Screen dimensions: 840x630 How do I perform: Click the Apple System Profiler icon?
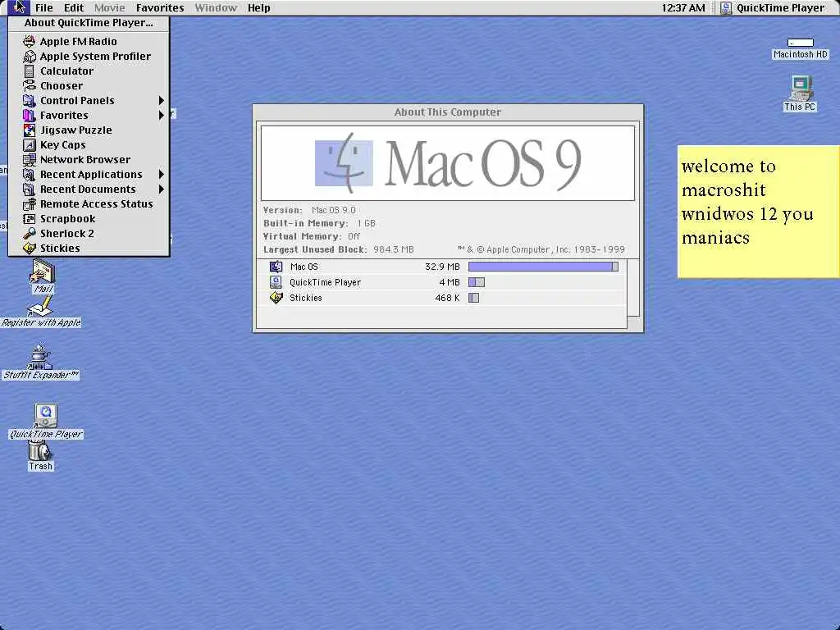point(30,57)
